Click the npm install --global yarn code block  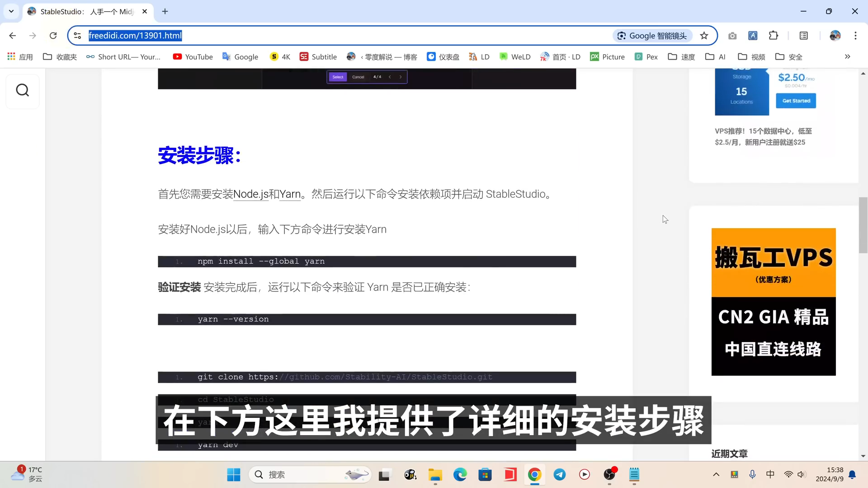[367, 262]
